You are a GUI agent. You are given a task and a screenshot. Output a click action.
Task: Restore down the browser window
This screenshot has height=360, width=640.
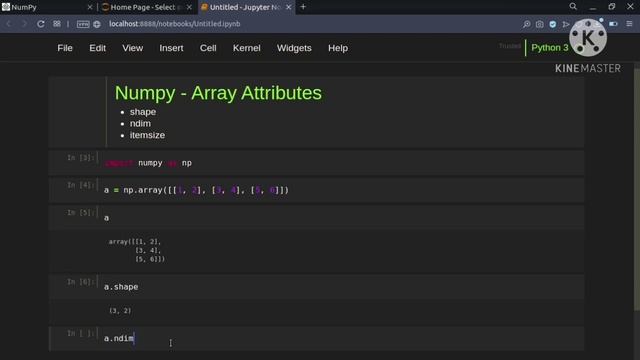pyautogui.click(x=611, y=7)
